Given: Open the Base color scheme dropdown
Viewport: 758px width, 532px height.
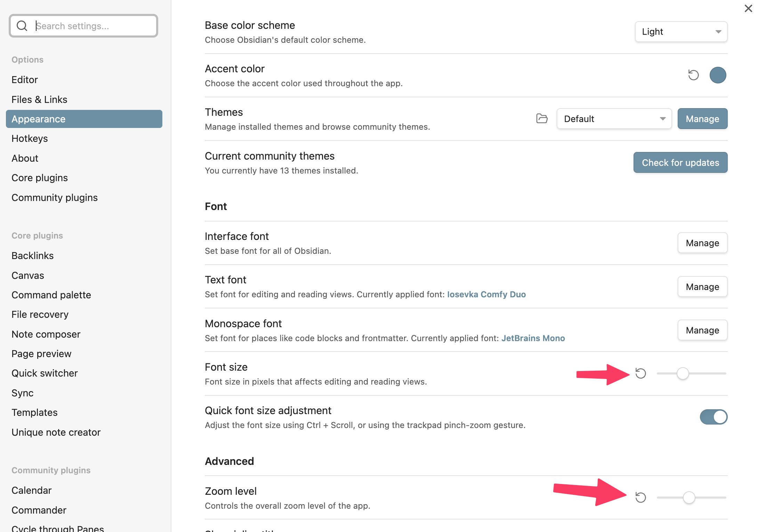Looking at the screenshot, I should click(x=681, y=32).
